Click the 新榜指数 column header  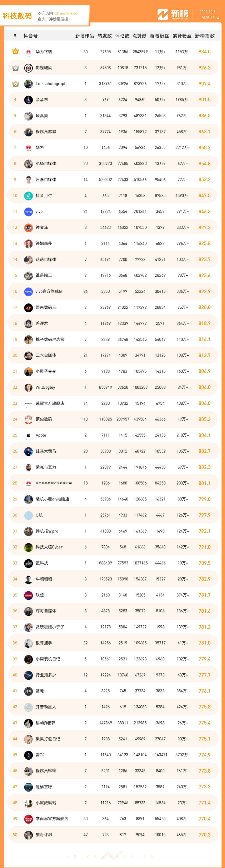205,36
